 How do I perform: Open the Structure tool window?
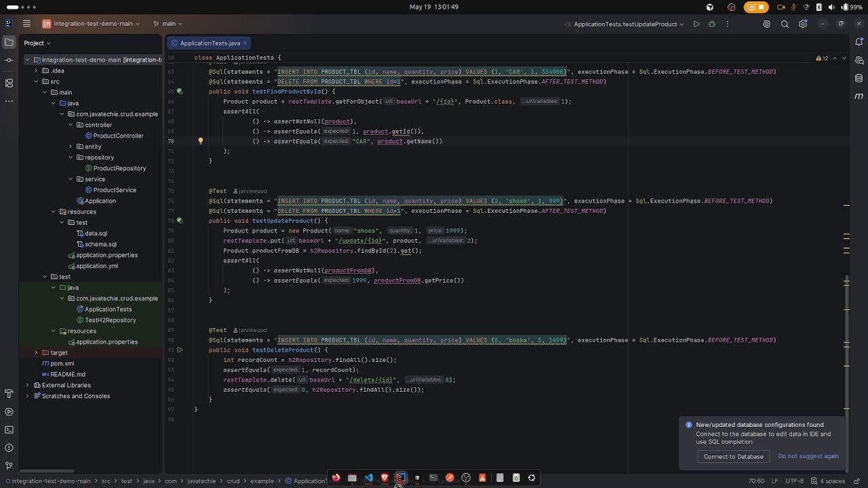point(9,83)
